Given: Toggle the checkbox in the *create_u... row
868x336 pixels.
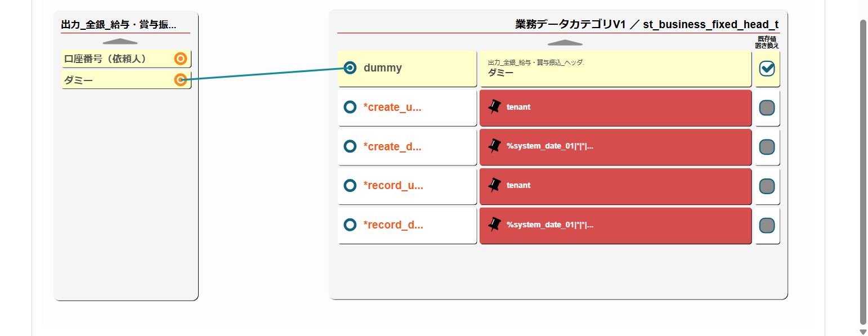Looking at the screenshot, I should [767, 107].
